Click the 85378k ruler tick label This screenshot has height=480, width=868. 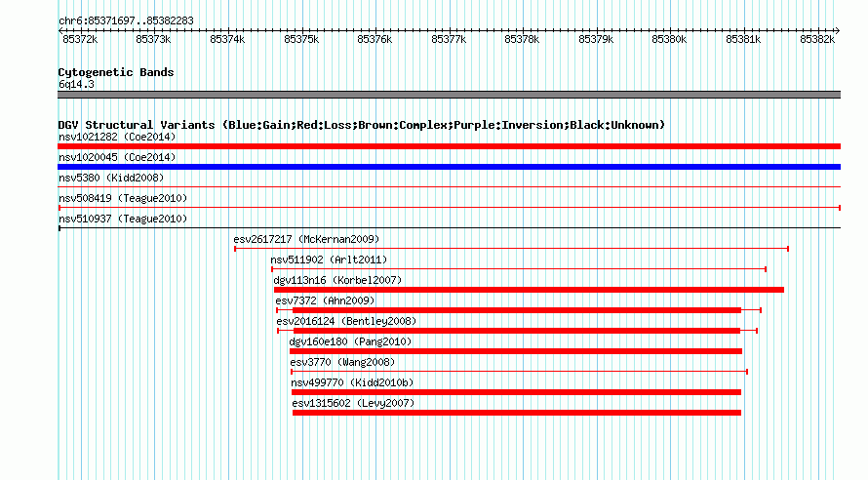click(522, 39)
